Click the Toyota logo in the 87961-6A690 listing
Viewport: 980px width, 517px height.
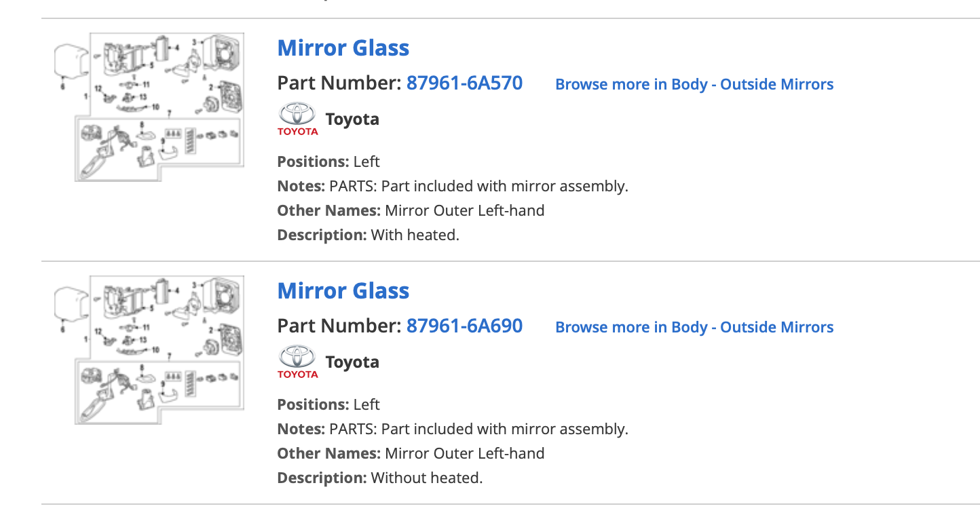(297, 362)
